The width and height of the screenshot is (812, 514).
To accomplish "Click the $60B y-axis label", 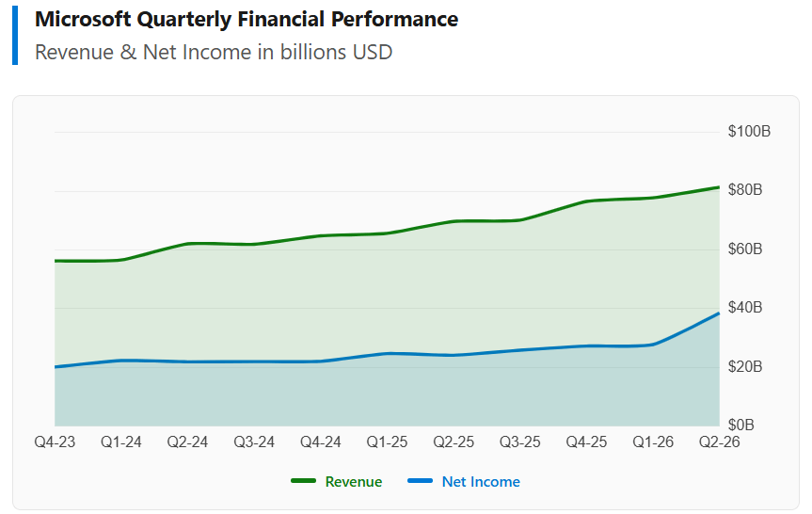I will (745, 249).
